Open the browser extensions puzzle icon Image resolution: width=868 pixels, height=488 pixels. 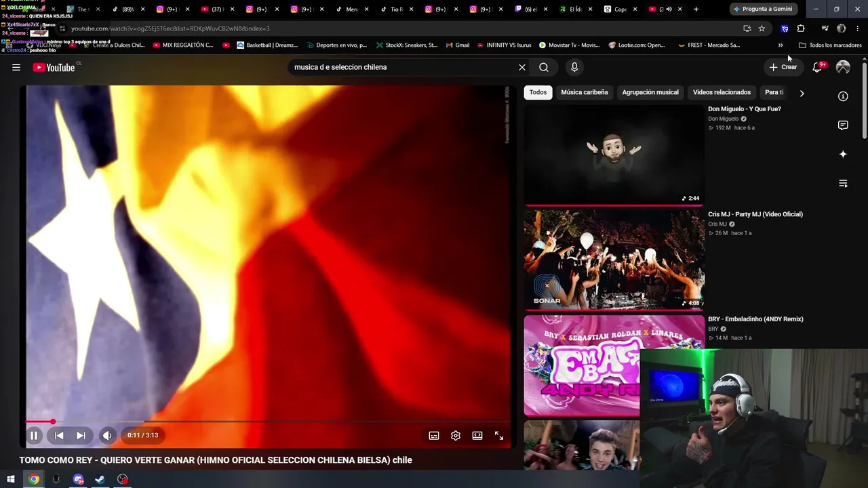tap(801, 28)
